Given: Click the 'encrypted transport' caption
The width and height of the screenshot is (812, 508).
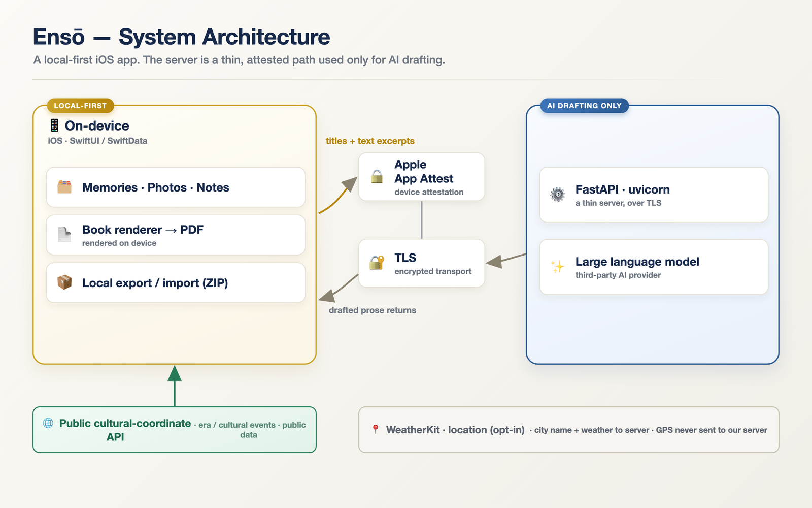Looking at the screenshot, I should [x=433, y=271].
